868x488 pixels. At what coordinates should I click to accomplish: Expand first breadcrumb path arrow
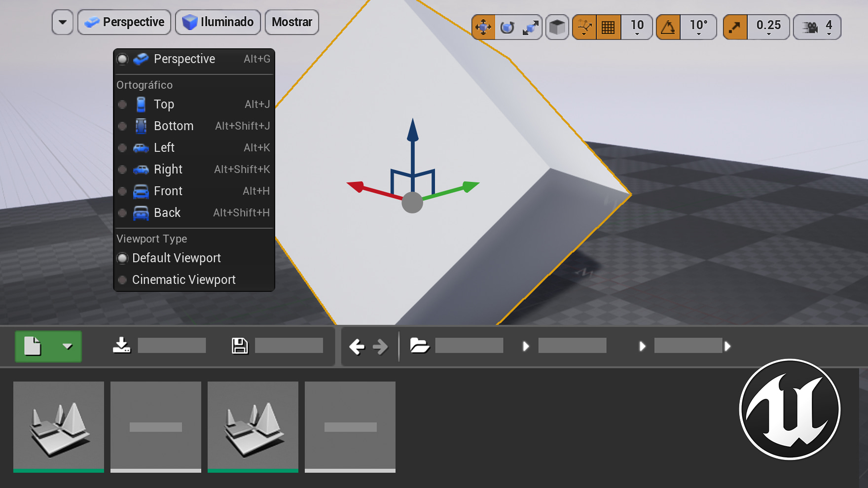(x=526, y=347)
